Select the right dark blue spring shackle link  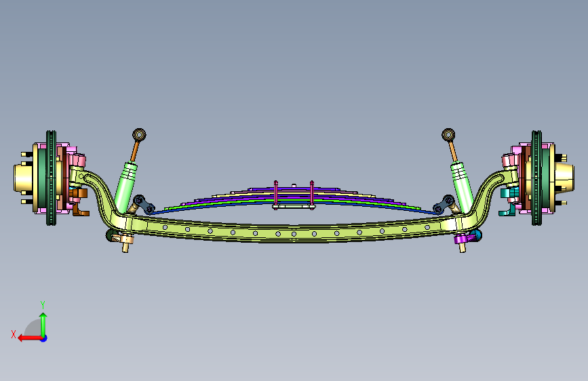444,204
